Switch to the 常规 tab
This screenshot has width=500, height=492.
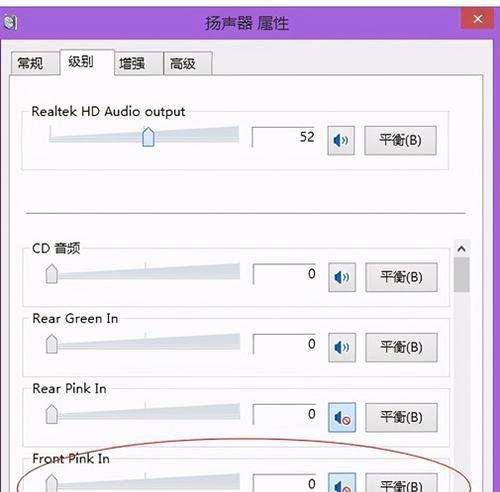tap(35, 63)
